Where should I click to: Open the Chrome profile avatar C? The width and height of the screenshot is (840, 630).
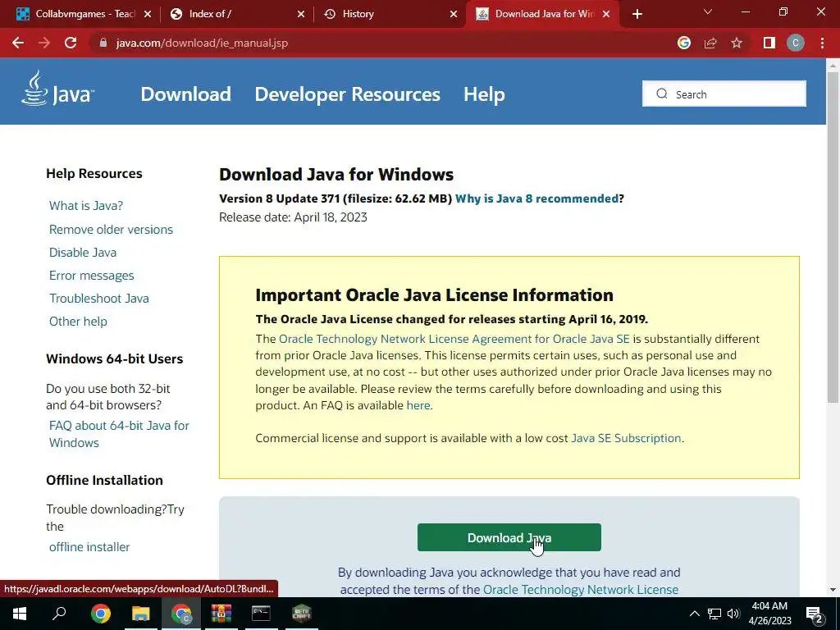pos(796,43)
